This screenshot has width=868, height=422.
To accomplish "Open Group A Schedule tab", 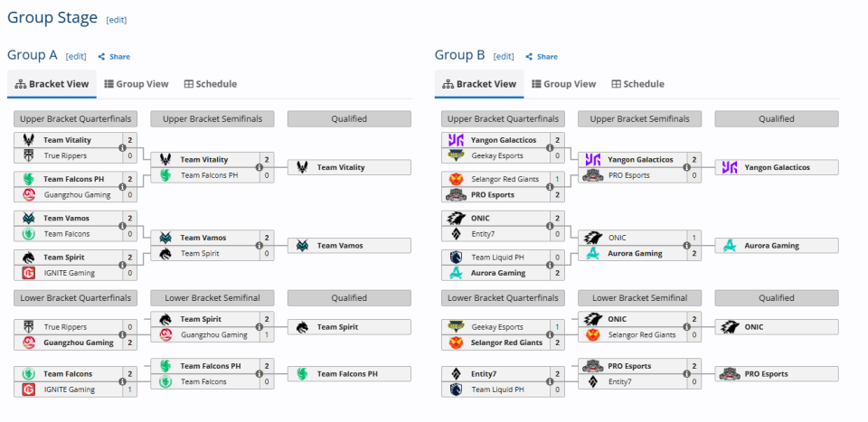I will tap(211, 84).
